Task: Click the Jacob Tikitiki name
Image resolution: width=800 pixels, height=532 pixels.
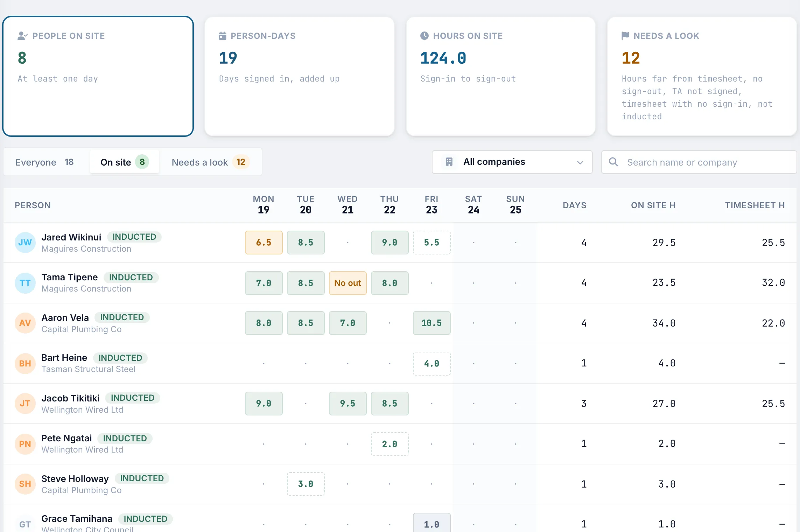Action: click(x=70, y=398)
